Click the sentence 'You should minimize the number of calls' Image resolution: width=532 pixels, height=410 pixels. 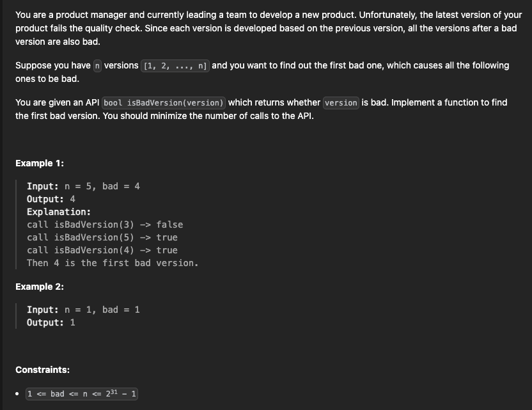(x=208, y=116)
